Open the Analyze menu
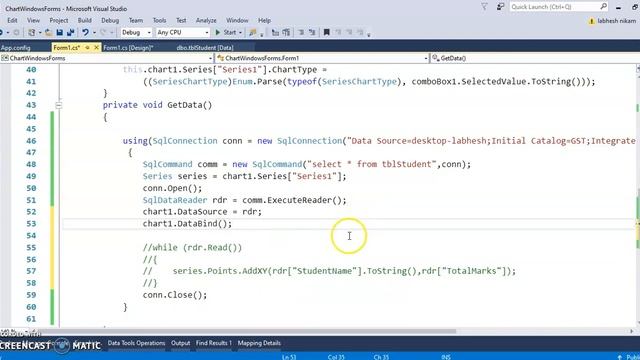 click(206, 20)
